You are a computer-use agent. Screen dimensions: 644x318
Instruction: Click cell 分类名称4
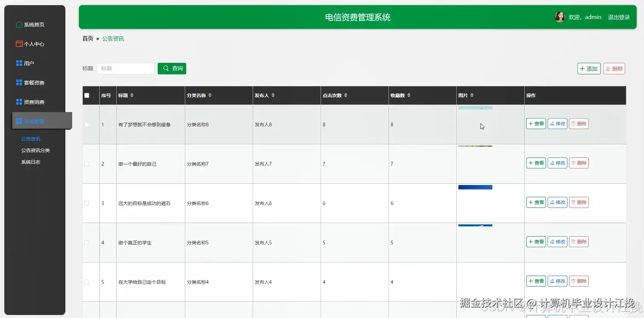[x=198, y=282]
